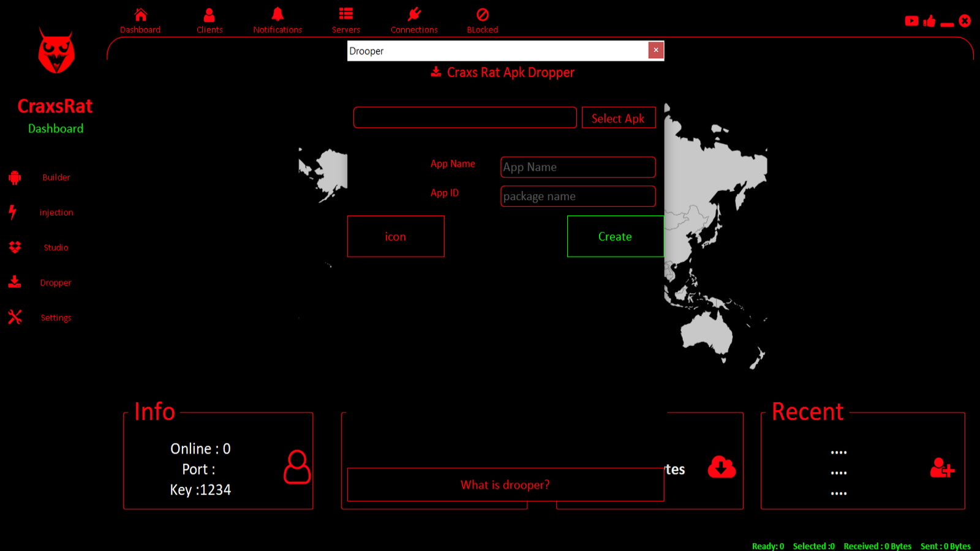Click the package name input field
980x551 pixels.
[x=578, y=197]
